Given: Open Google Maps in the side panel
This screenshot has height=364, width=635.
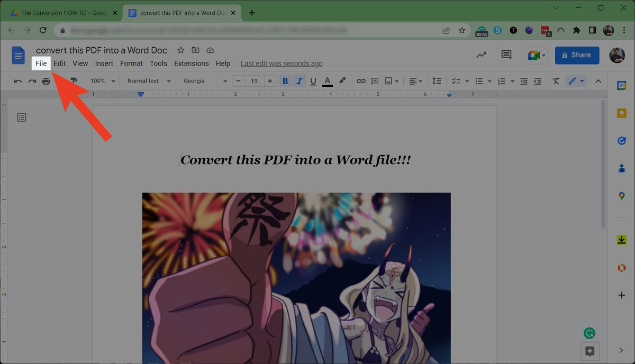Looking at the screenshot, I should [622, 196].
